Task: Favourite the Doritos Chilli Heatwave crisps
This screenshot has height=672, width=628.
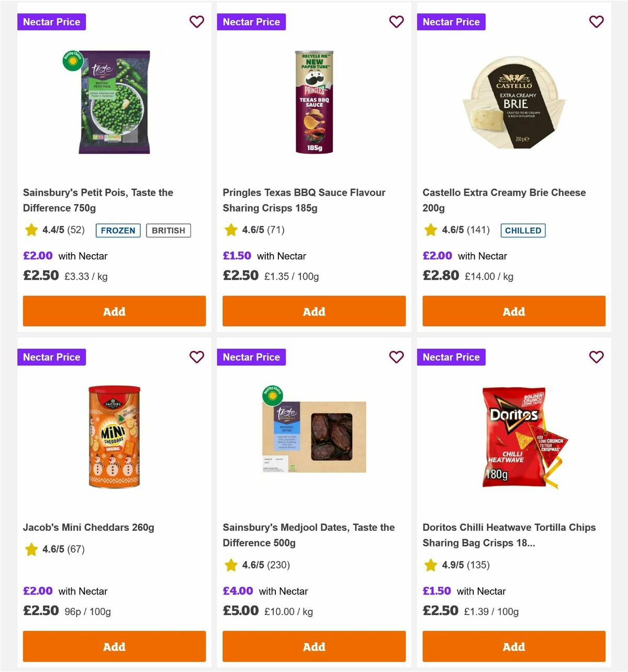Action: tap(597, 357)
